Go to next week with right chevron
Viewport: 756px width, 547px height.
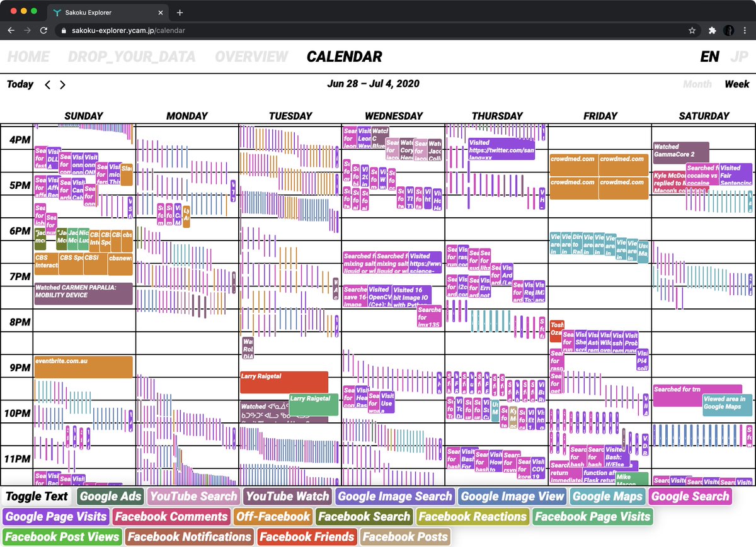click(62, 85)
